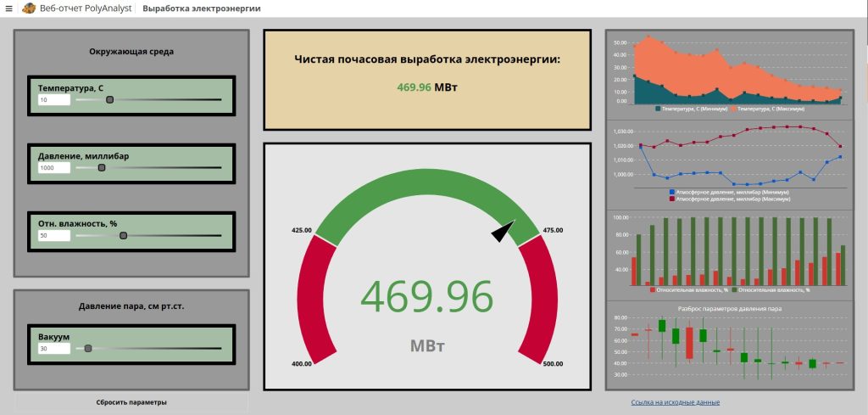Focus the humidity input showing 50
Viewport: 868px width, 415px height.
(53, 236)
